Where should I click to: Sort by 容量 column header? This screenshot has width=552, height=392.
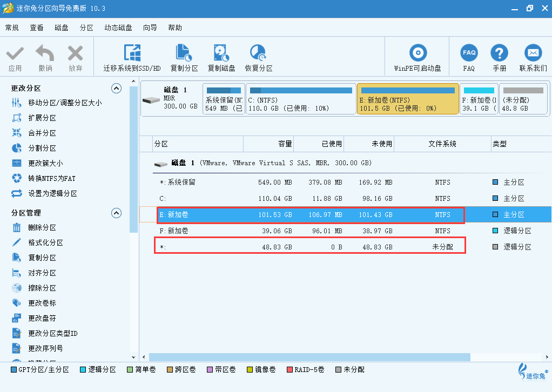[268, 144]
